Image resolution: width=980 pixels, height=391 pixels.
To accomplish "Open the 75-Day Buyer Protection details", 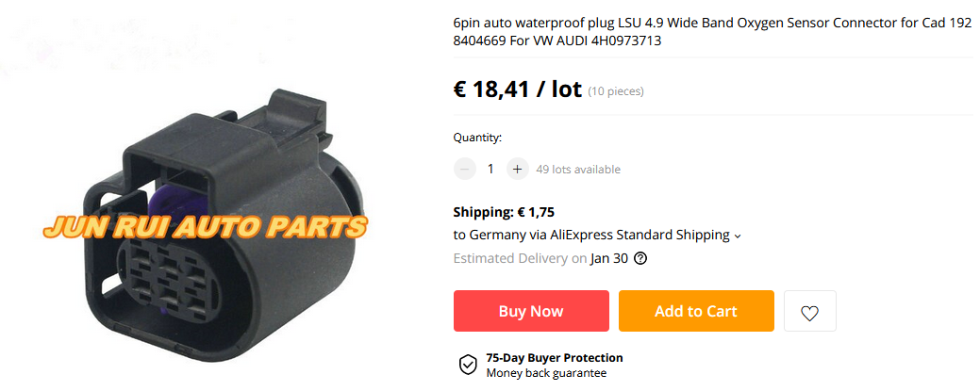I will (555, 358).
